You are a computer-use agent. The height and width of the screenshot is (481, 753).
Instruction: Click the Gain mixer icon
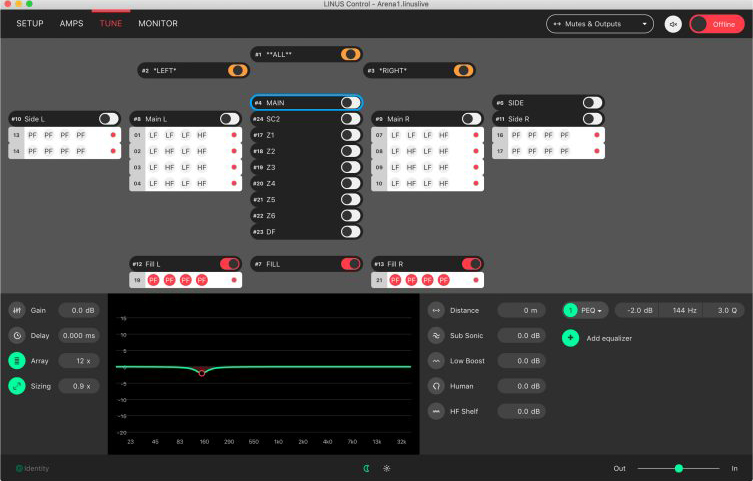(17, 311)
